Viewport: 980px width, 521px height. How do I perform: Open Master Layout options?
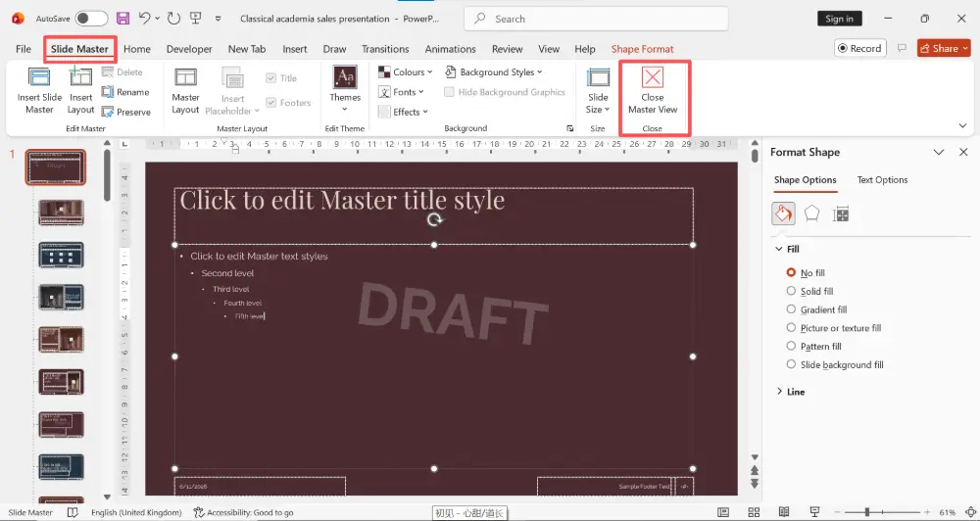(185, 90)
